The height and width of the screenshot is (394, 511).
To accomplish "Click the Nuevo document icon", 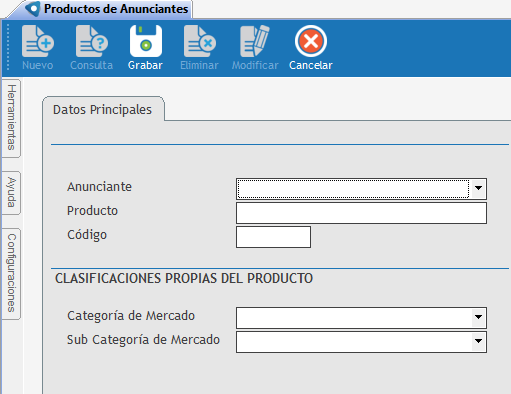I will coord(38,41).
